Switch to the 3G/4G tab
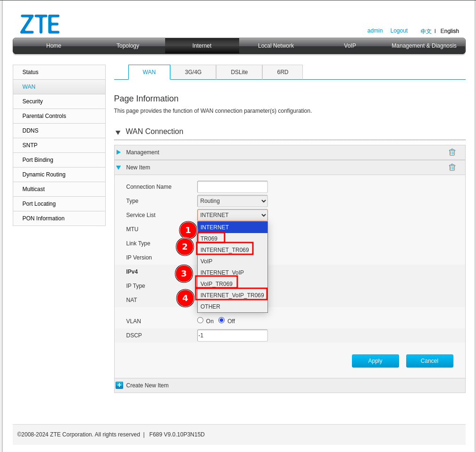Image resolution: width=476 pixels, height=452 pixels. tap(193, 72)
